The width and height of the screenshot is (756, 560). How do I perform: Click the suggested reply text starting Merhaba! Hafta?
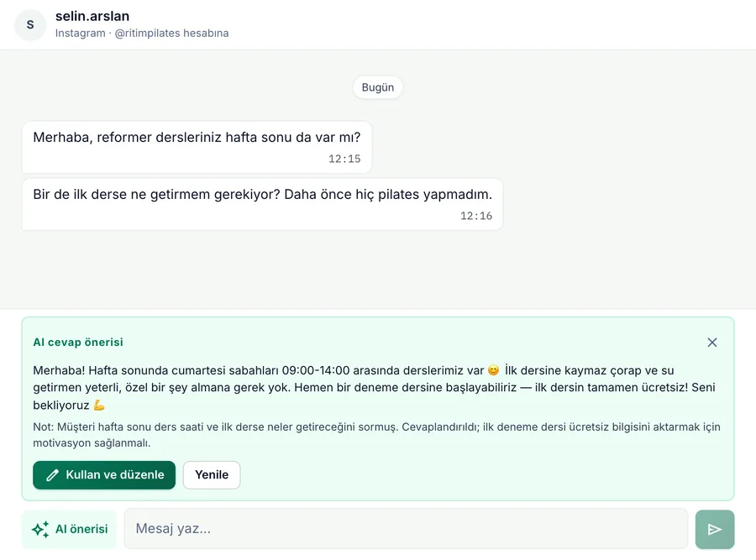374,388
